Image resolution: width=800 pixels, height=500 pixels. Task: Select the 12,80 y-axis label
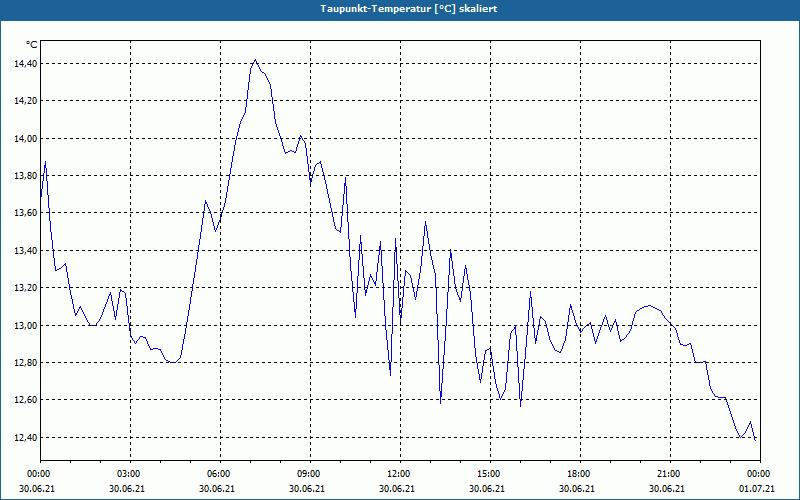25,363
